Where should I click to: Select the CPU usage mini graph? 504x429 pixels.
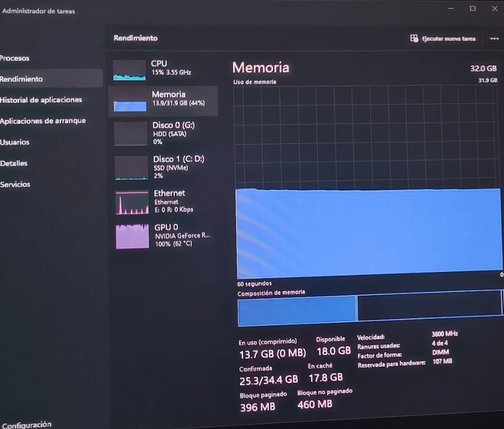[x=129, y=70]
